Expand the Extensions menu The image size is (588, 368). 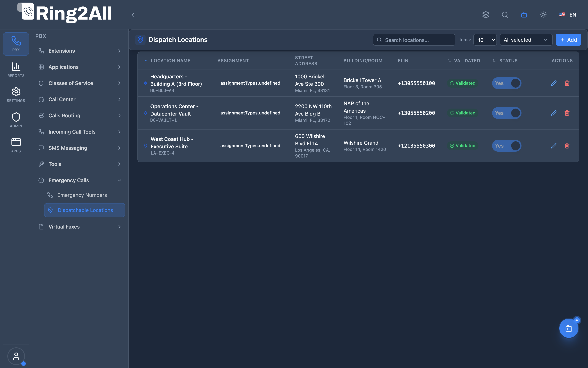coord(80,51)
